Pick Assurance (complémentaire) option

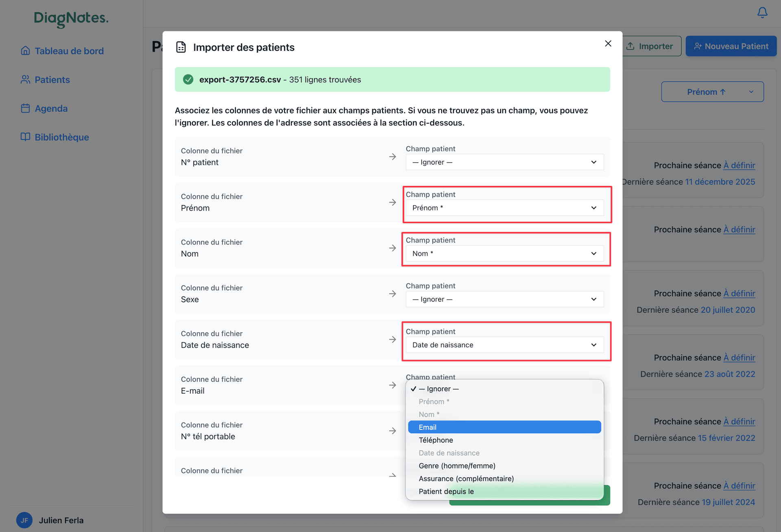[466, 479]
